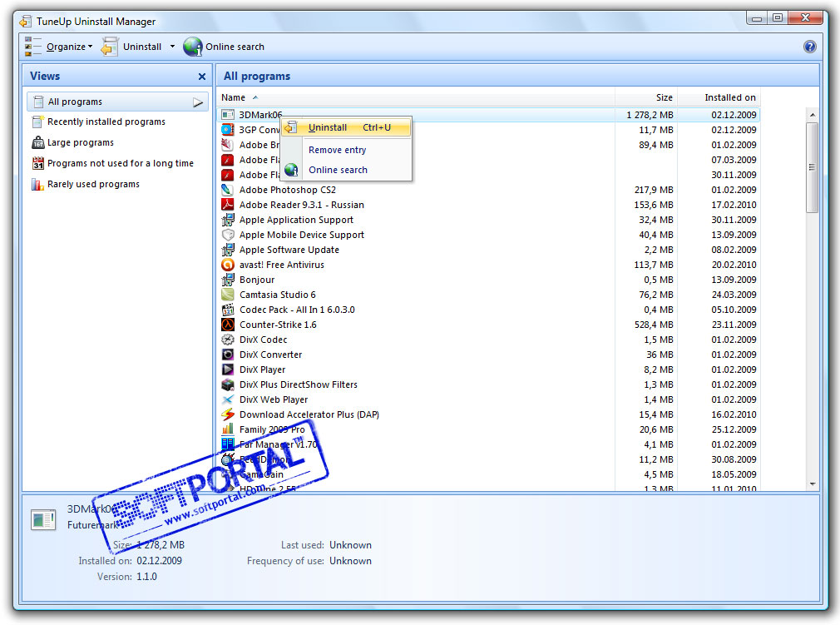The width and height of the screenshot is (840, 625).
Task: Click the DivX Codec icon
Action: 228,340
